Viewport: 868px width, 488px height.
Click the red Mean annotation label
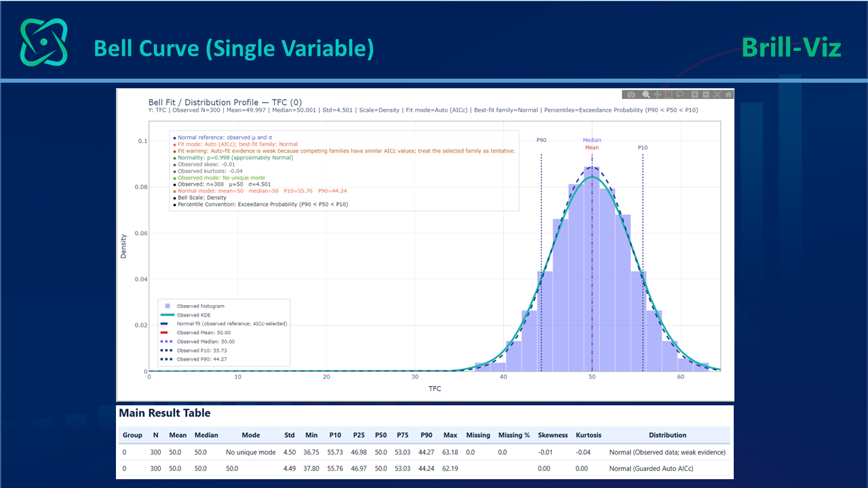coord(592,147)
